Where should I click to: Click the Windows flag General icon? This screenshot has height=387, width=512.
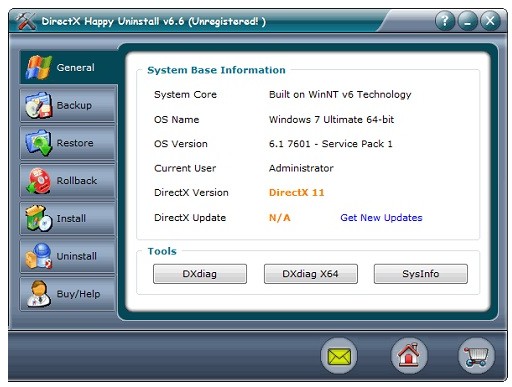point(39,68)
